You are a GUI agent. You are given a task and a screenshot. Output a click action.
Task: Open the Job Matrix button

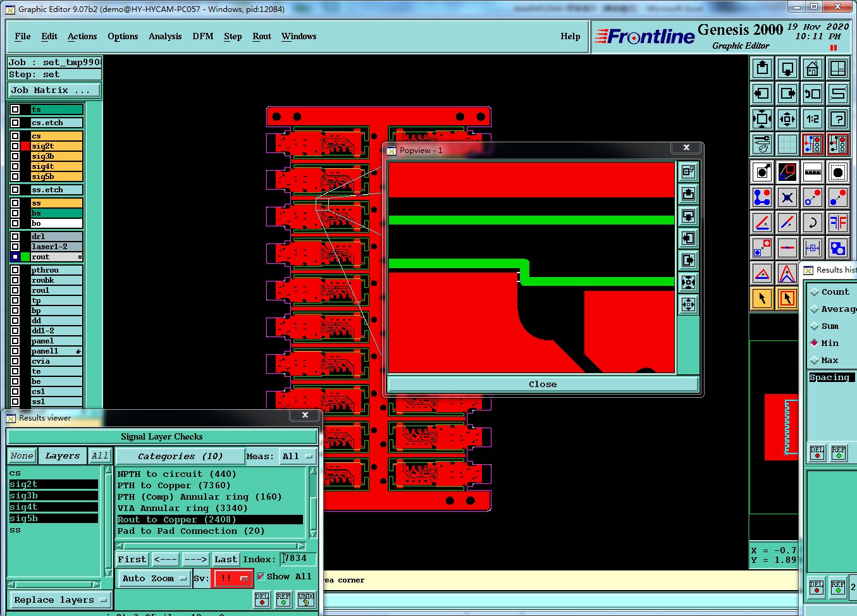coord(54,90)
